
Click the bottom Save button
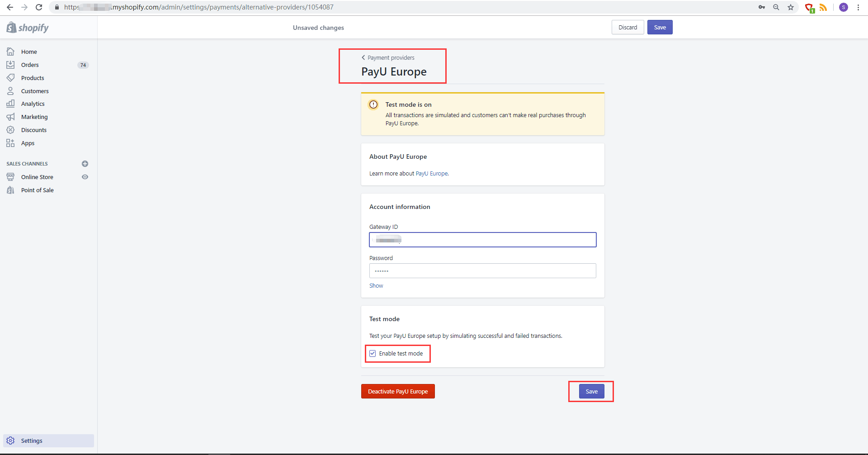[592, 391]
